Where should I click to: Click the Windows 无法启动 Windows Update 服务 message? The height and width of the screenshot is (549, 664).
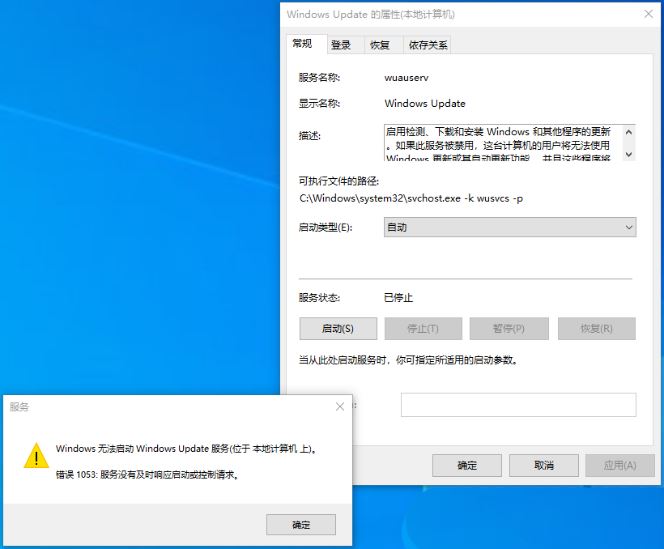[x=186, y=449]
